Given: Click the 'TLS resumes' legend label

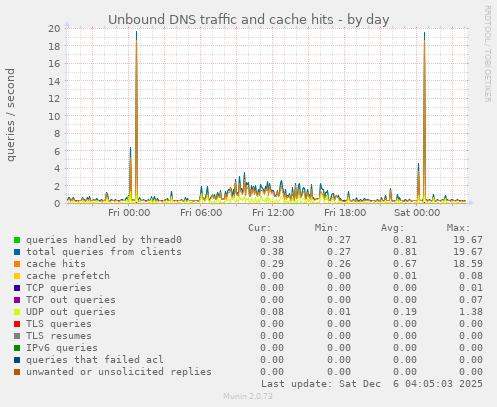Looking at the screenshot, I should click(x=59, y=336).
